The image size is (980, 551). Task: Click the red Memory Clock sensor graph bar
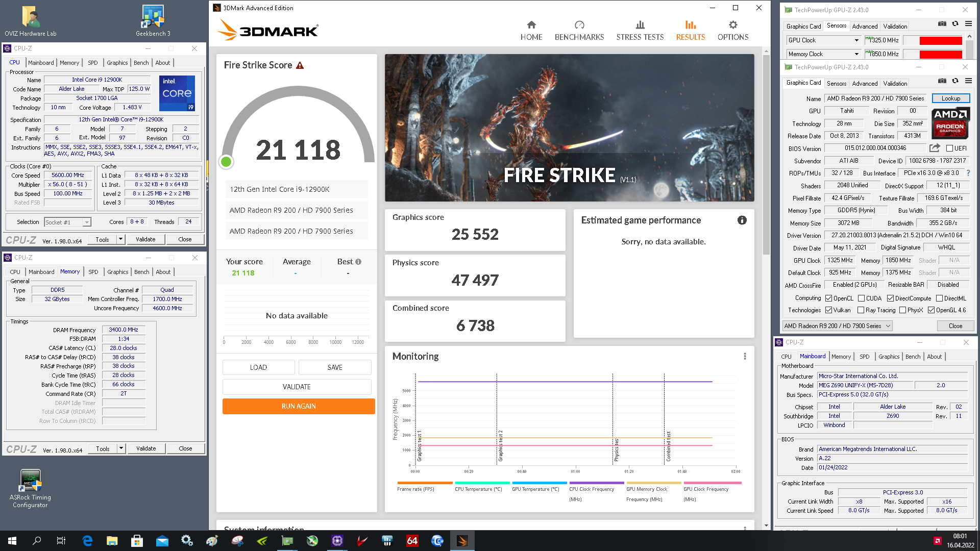coord(941,54)
